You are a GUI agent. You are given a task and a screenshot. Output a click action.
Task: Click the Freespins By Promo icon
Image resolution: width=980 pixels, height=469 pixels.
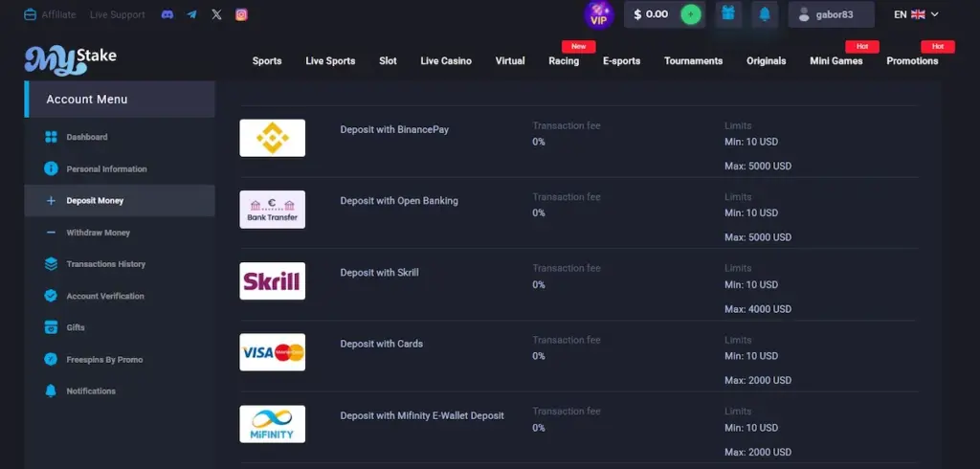pos(52,359)
